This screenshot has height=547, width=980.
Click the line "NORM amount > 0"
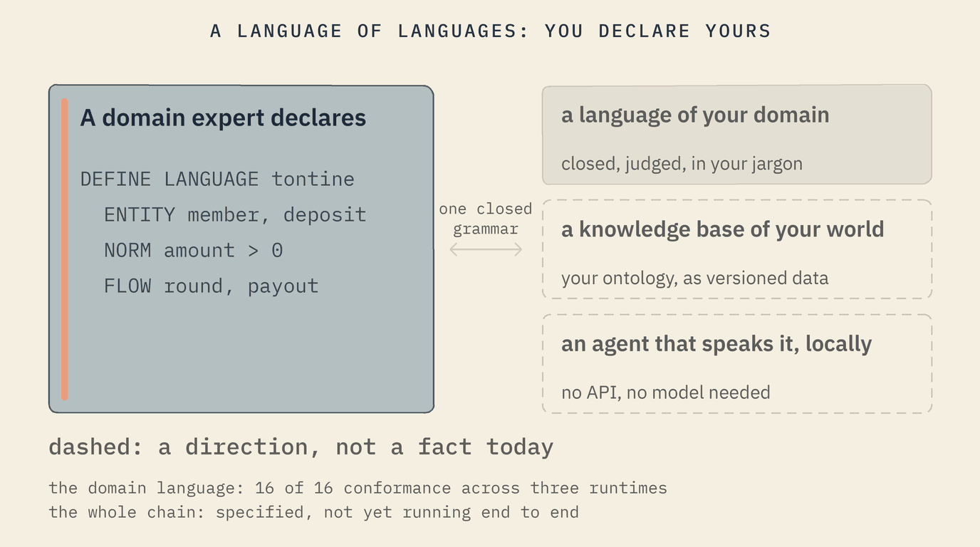tap(194, 250)
